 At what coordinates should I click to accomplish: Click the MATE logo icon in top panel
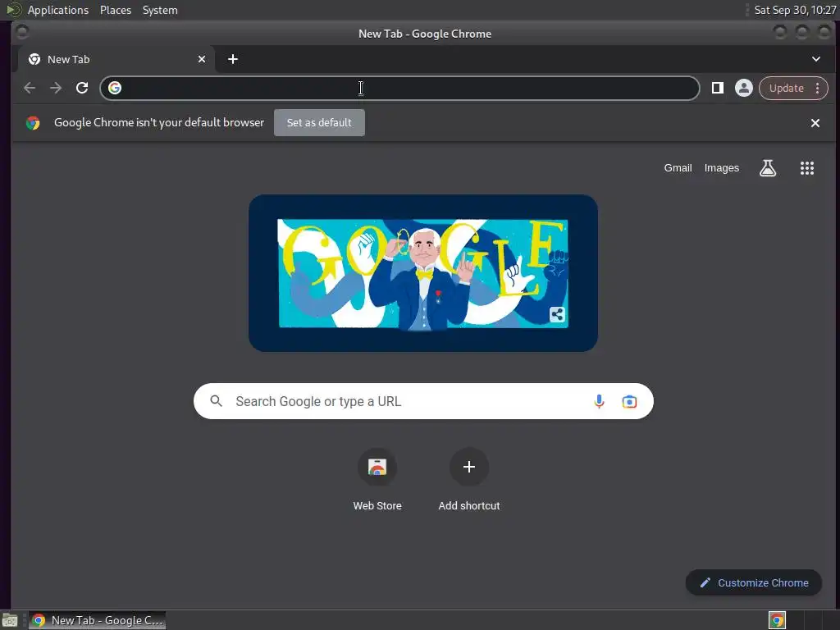13,10
